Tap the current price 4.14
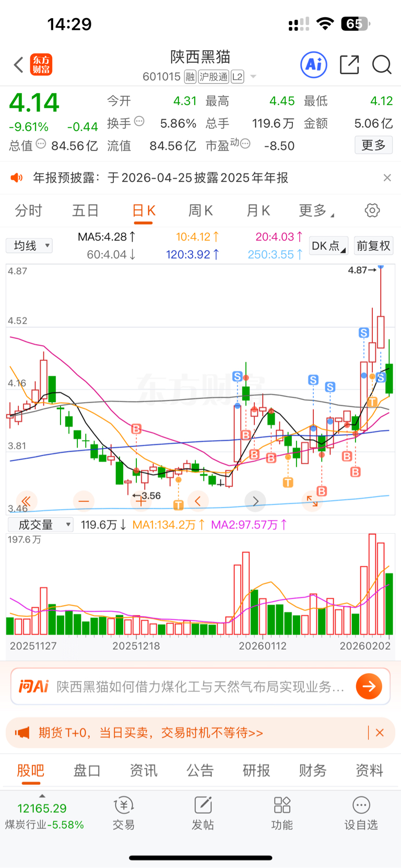The height and width of the screenshot is (868, 401). click(34, 102)
